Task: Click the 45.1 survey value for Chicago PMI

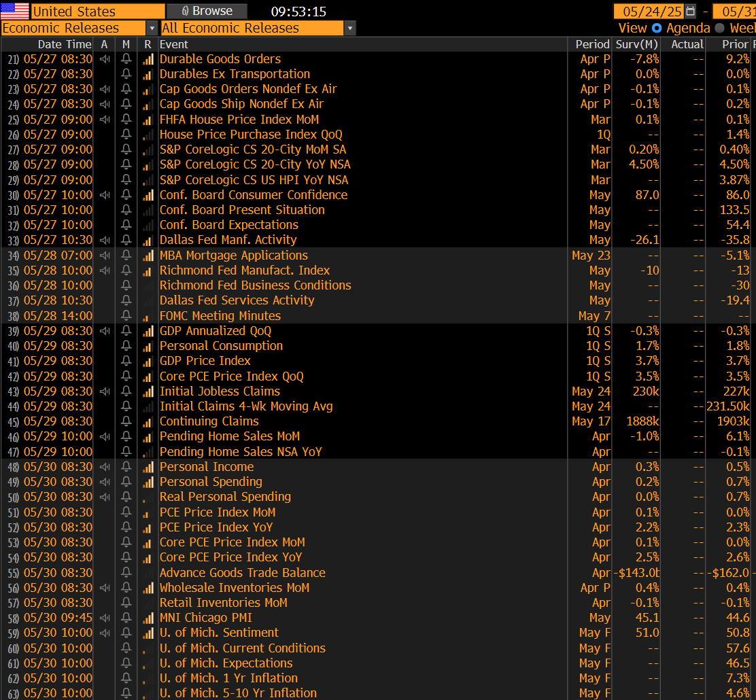Action: point(647,618)
